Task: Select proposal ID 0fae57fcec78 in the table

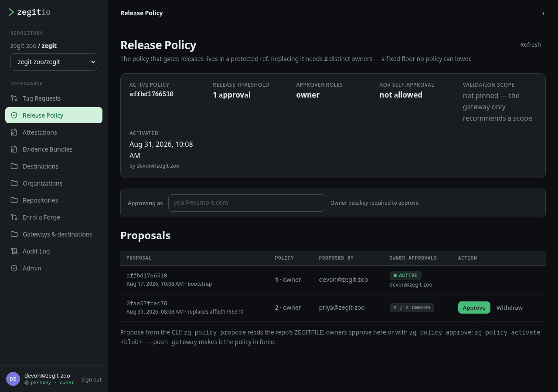Action: point(147,304)
